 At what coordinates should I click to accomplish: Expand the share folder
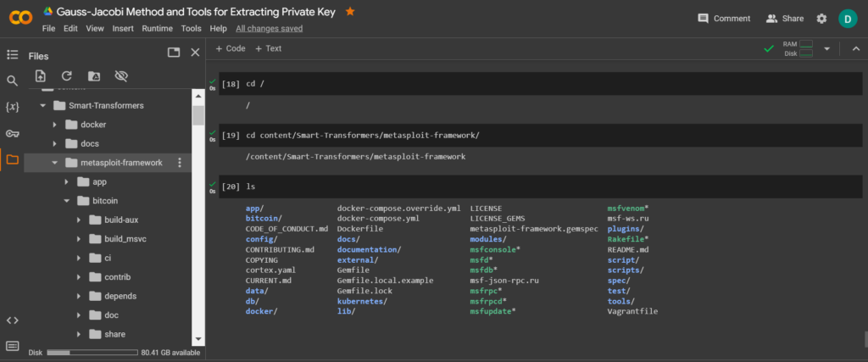(79, 334)
